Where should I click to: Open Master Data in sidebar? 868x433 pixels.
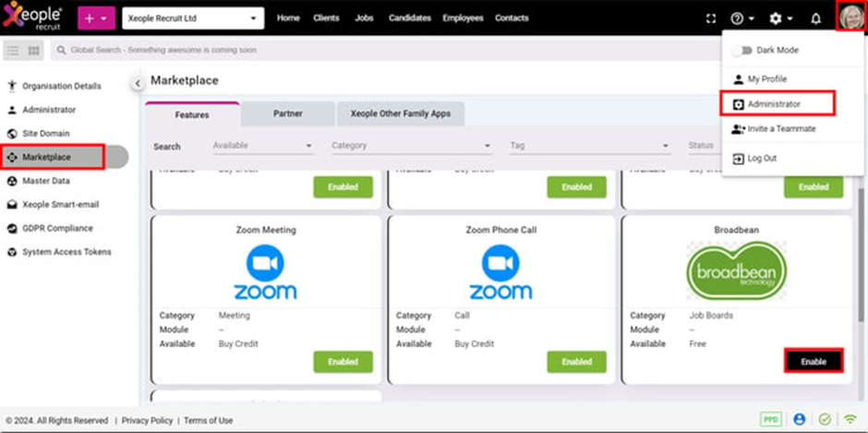click(x=46, y=181)
